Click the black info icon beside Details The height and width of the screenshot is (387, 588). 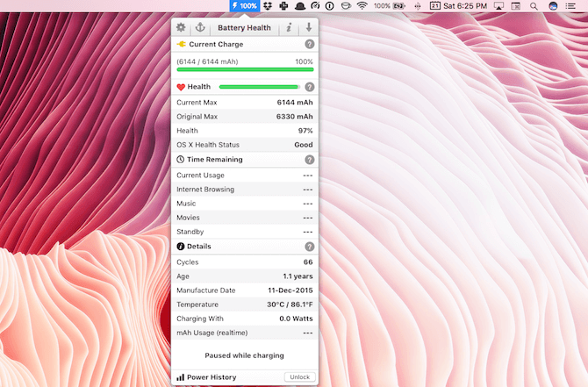[x=181, y=247]
